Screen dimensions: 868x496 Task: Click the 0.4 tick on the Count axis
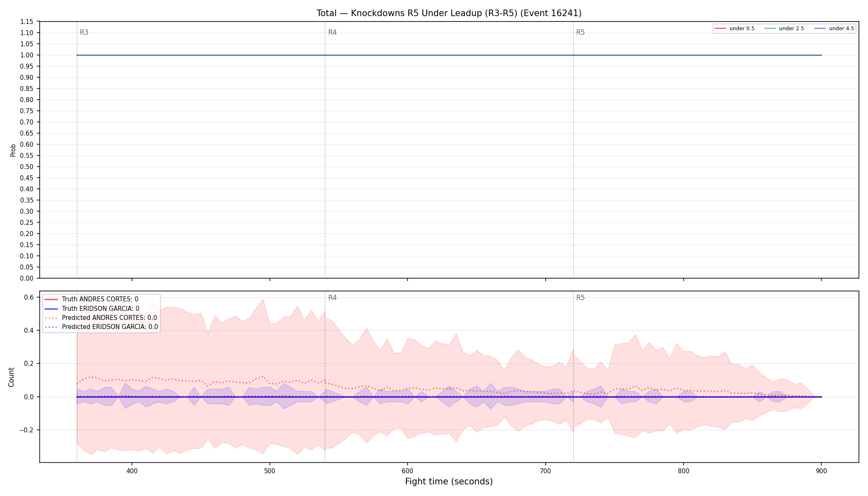coord(29,330)
